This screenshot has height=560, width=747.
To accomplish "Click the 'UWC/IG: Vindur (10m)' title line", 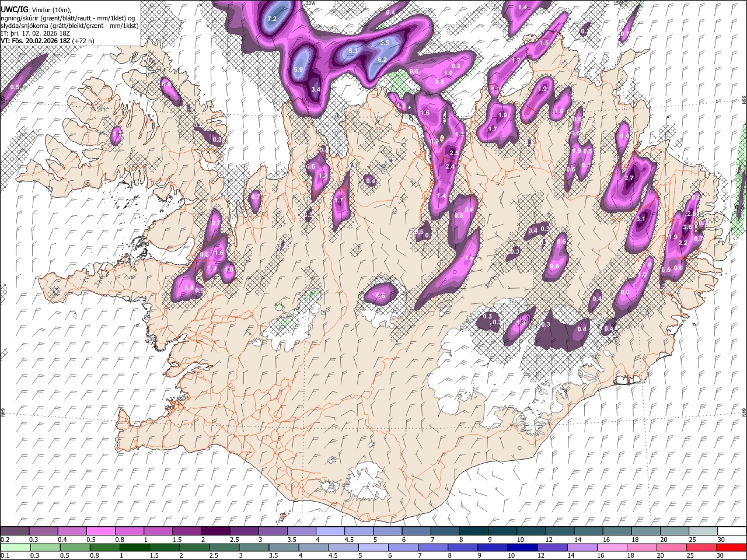I will pyautogui.click(x=36, y=9).
